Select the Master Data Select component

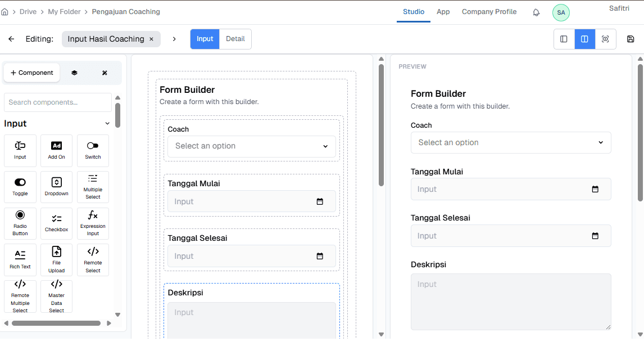[x=56, y=296]
